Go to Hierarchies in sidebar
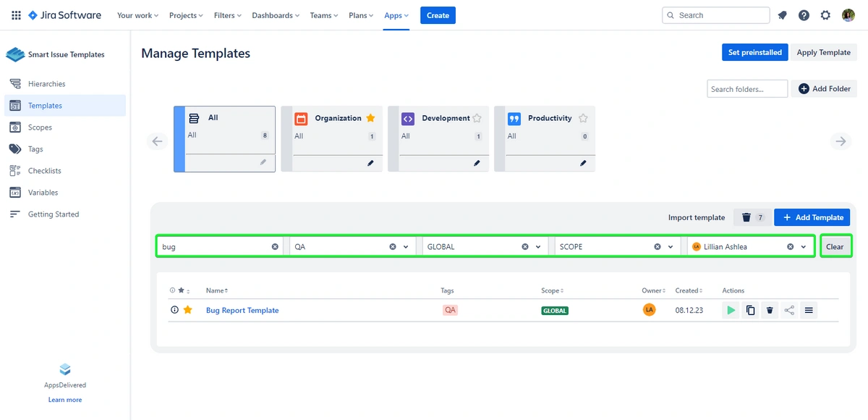Viewport: 868px width, 420px height. (65, 84)
